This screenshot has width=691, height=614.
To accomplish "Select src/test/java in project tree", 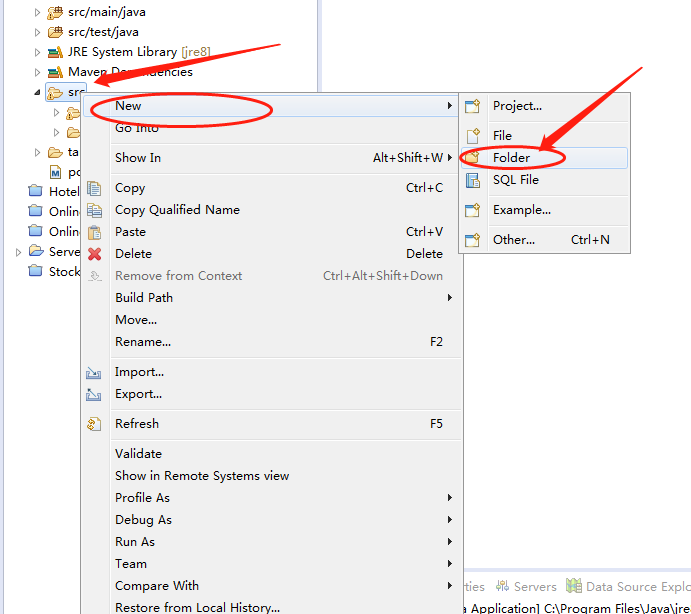I will tap(103, 32).
